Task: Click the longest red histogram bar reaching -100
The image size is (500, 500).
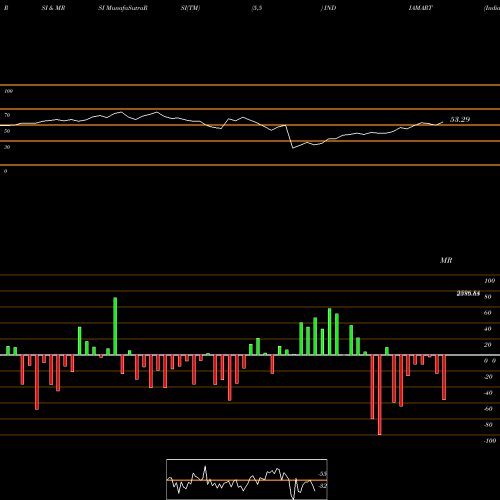Action: point(379,395)
